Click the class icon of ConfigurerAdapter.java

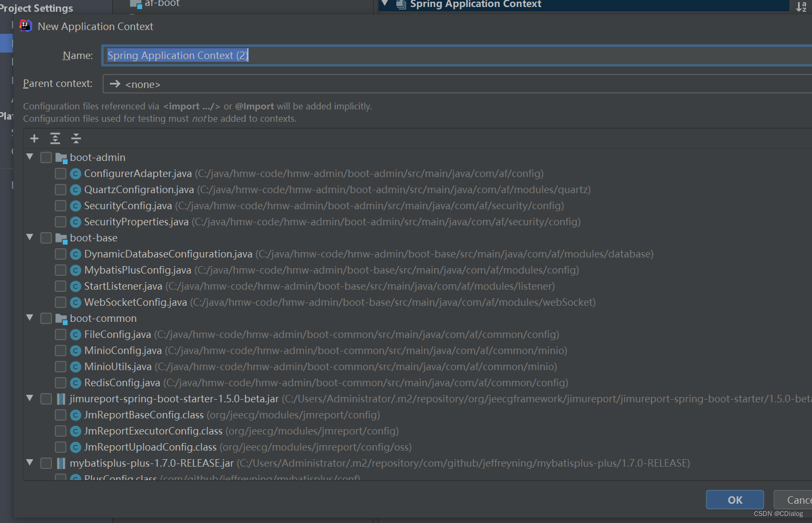pyautogui.click(x=76, y=174)
